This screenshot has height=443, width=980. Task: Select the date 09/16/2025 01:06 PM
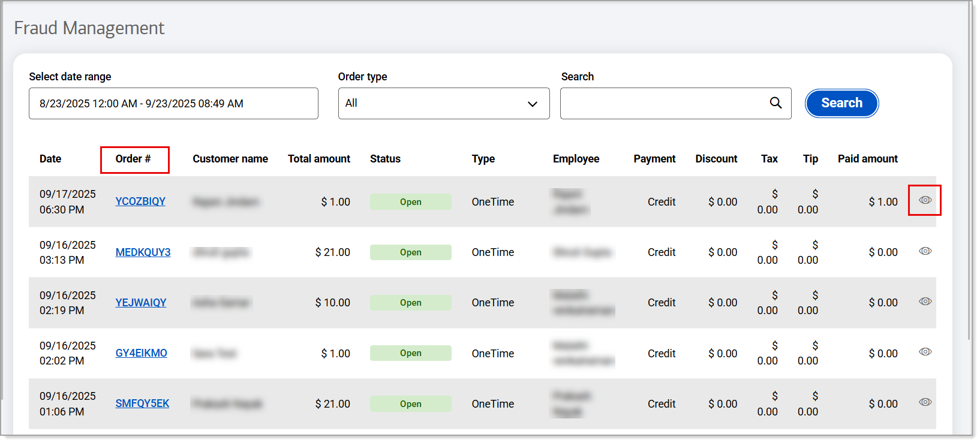(68, 404)
